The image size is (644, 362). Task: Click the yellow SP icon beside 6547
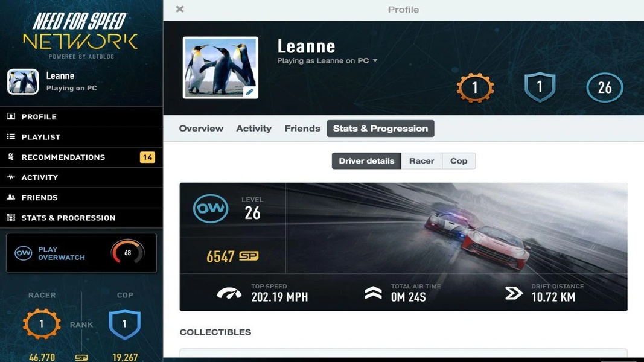(249, 256)
